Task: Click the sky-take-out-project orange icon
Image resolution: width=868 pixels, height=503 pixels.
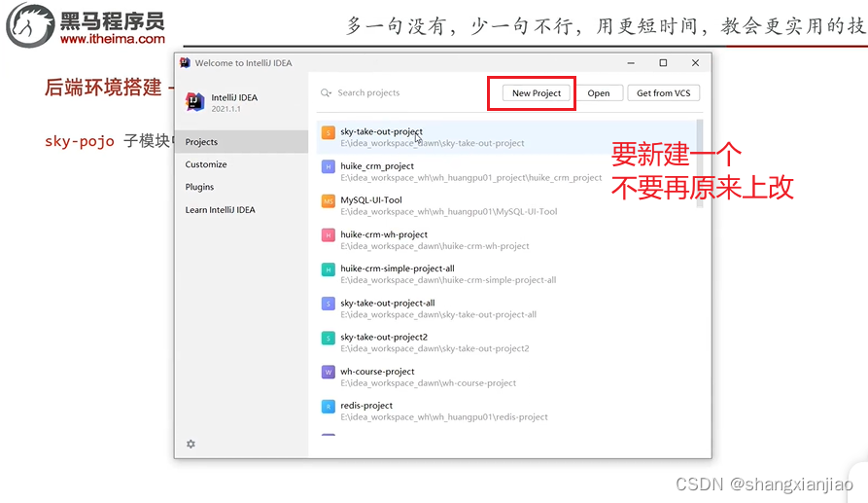Action: 329,132
